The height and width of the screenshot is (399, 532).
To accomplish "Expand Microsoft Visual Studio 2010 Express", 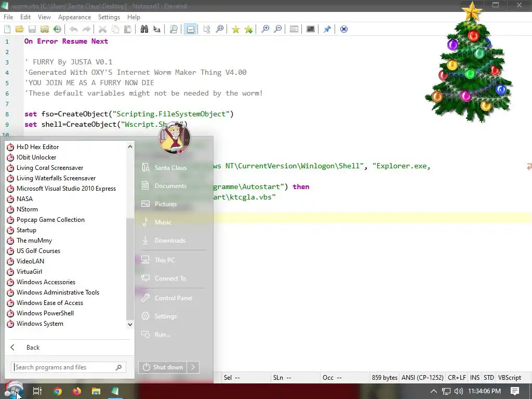I will click(65, 189).
